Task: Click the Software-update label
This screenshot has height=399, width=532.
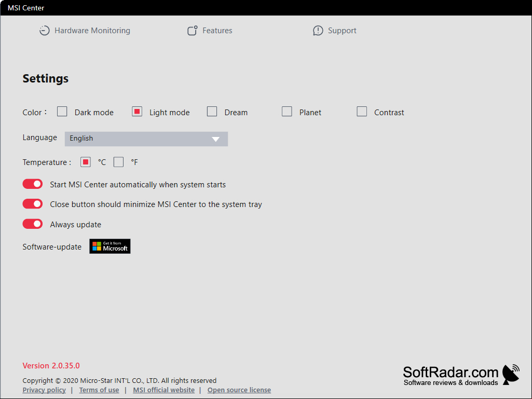Action: click(x=52, y=246)
